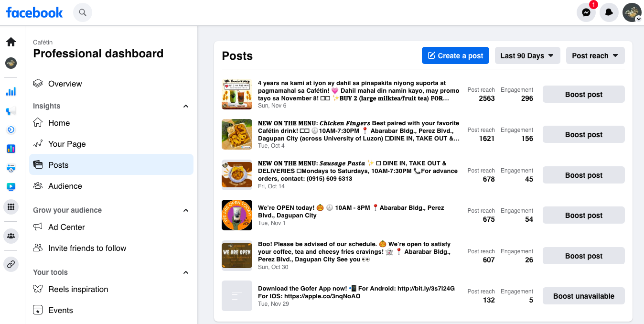Image resolution: width=644 pixels, height=324 pixels.
Task: Click the Ad Center megaphone icon
Action: pos(38,227)
